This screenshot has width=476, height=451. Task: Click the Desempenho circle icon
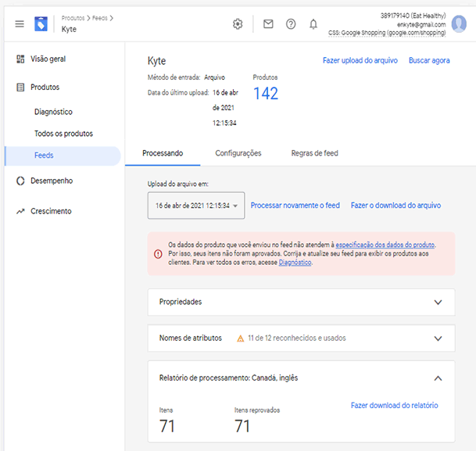point(20,181)
